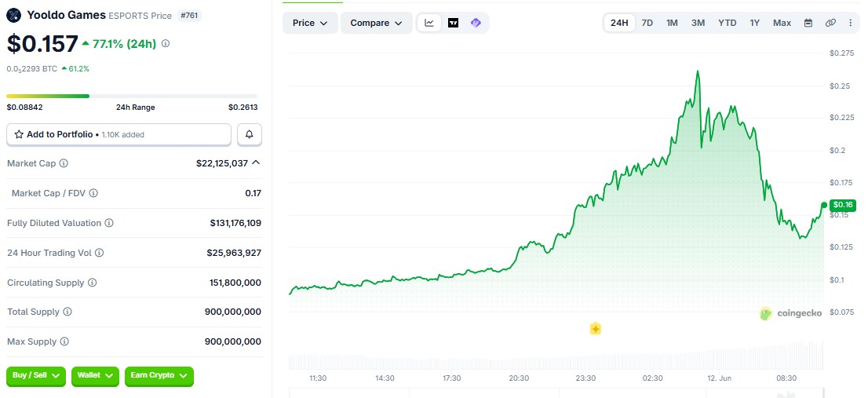Show Total Supply info tooltip

[67, 312]
